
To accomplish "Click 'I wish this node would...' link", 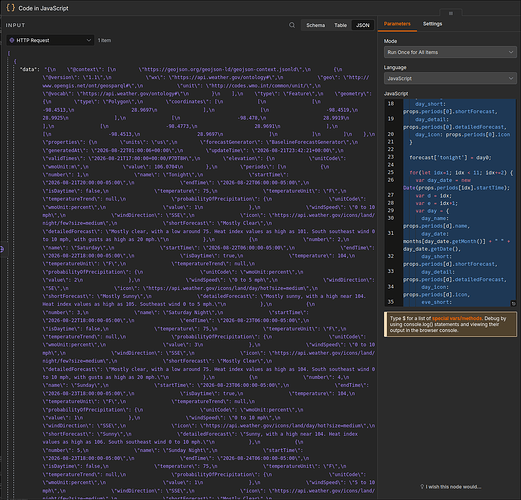I will (x=453, y=487).
